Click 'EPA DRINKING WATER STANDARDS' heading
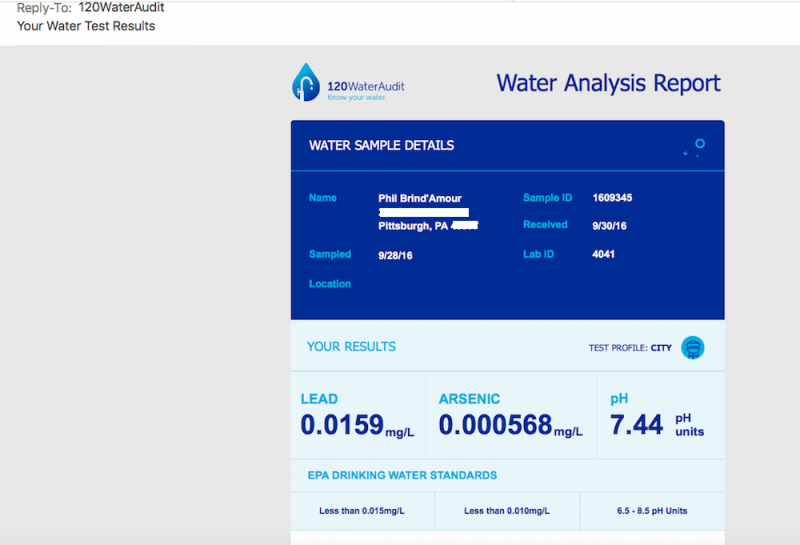Viewport: 800px width, 545px height. pos(402,475)
